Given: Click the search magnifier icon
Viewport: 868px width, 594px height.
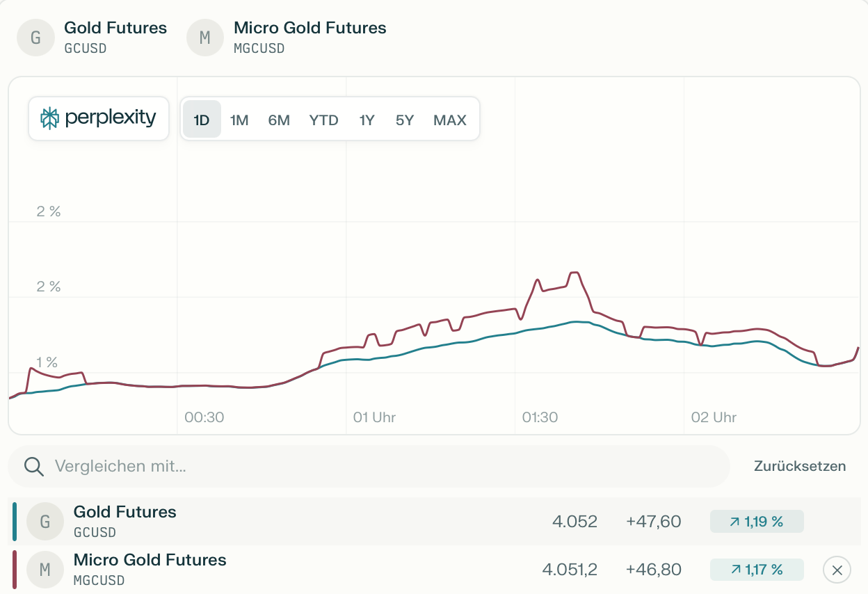Looking at the screenshot, I should [33, 466].
